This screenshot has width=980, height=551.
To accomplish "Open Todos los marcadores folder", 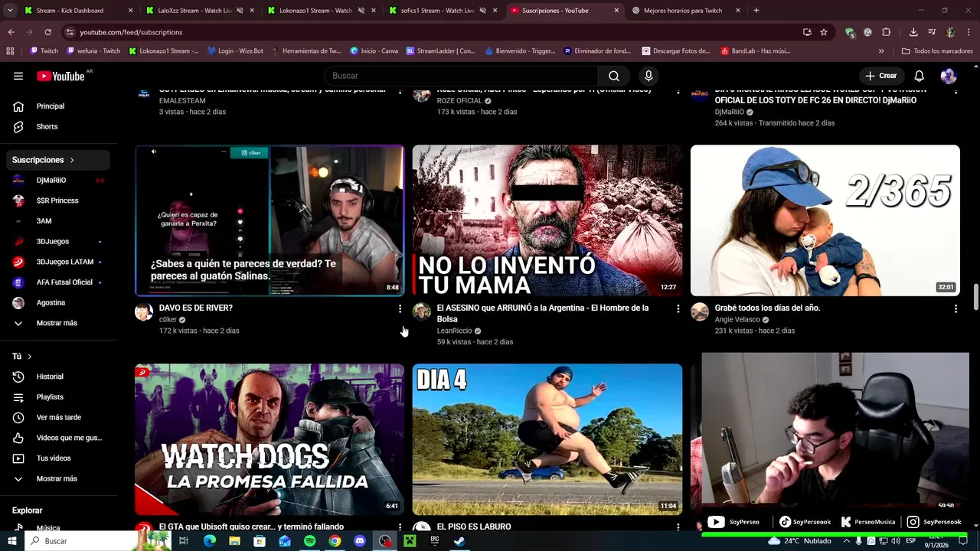I will [x=937, y=51].
